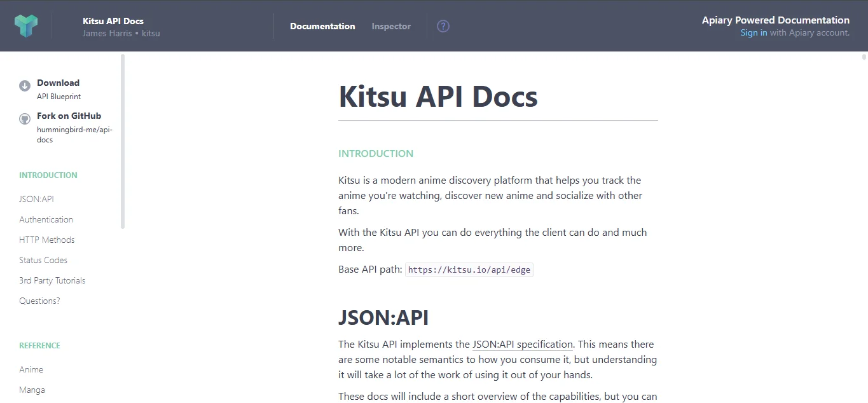
Task: Navigate to the Authentication sidebar entry
Action: pyautogui.click(x=46, y=219)
